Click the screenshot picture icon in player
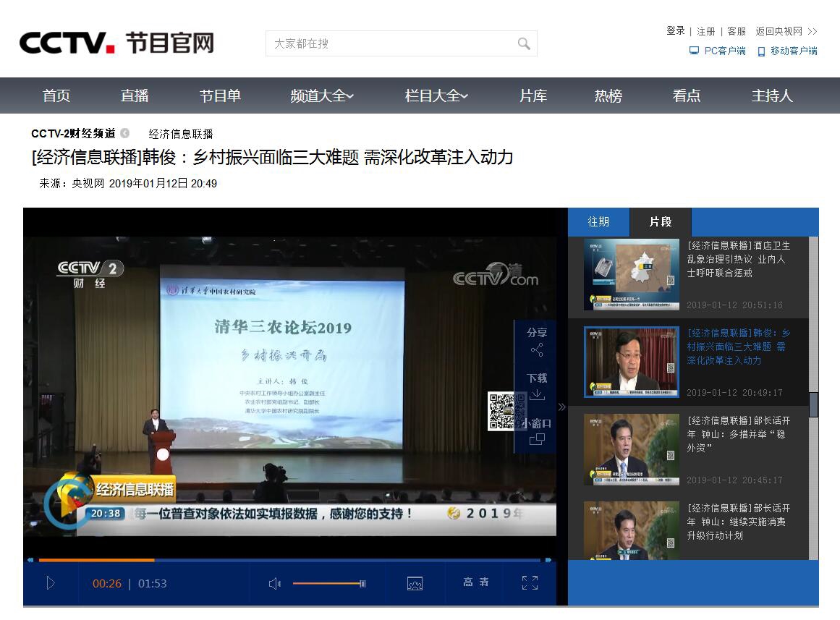Viewport: 840px width, 620px height. coord(415,583)
